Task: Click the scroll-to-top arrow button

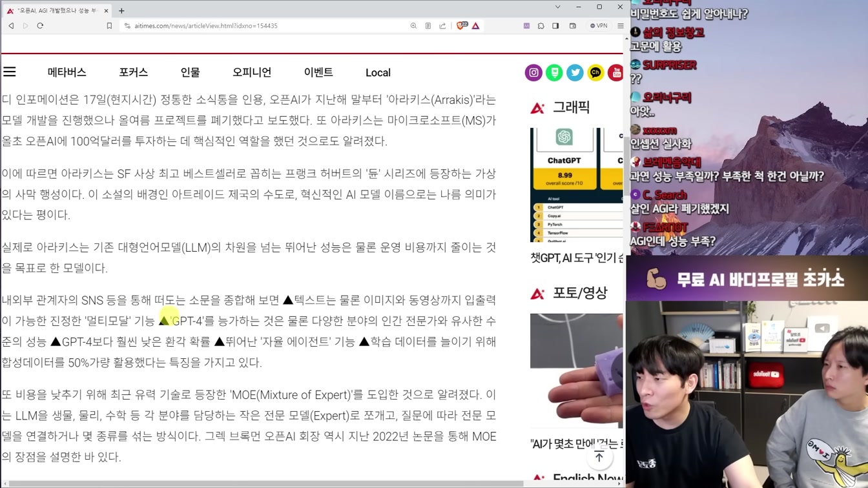Action: coord(599,457)
